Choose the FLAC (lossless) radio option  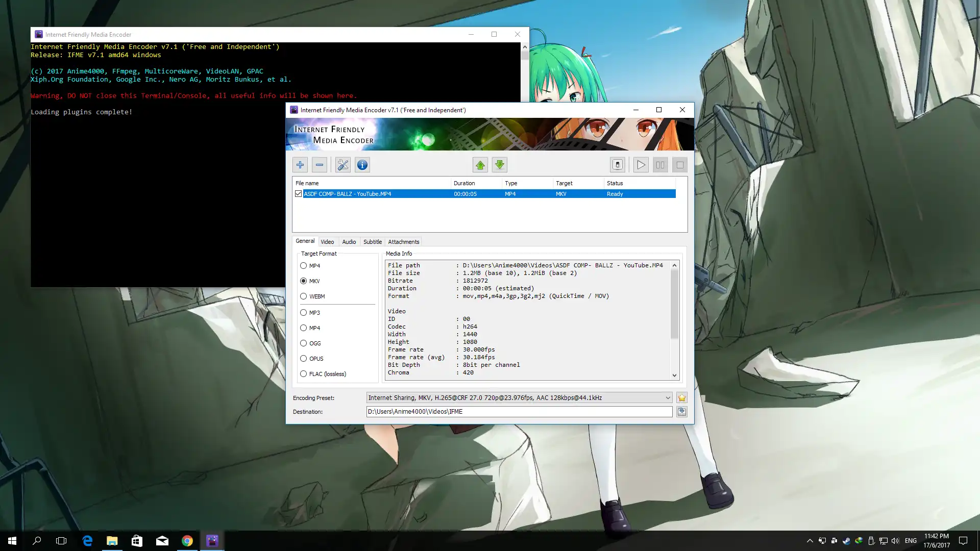click(304, 374)
